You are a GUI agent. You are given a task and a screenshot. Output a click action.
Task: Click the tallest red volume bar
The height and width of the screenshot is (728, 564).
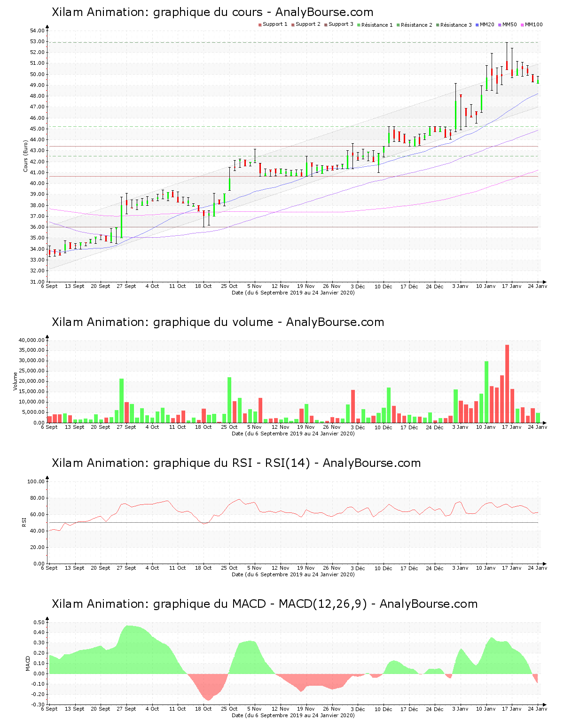click(x=507, y=384)
